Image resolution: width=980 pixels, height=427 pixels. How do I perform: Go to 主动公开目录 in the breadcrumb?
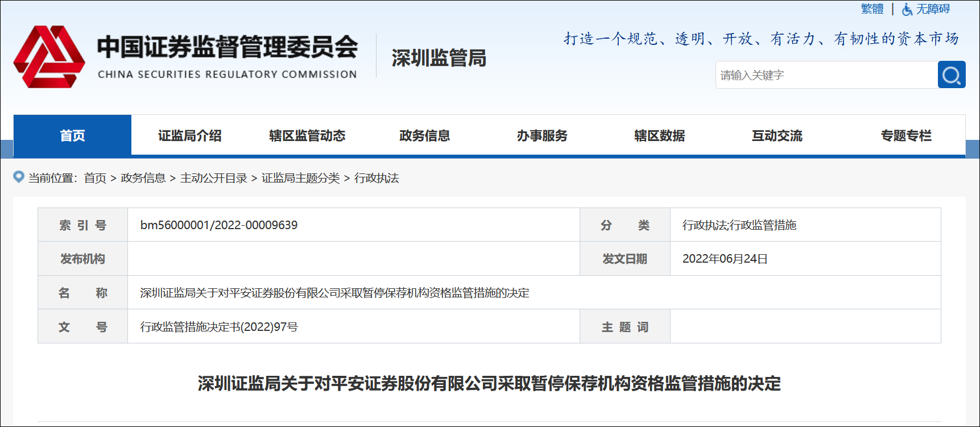(x=214, y=178)
